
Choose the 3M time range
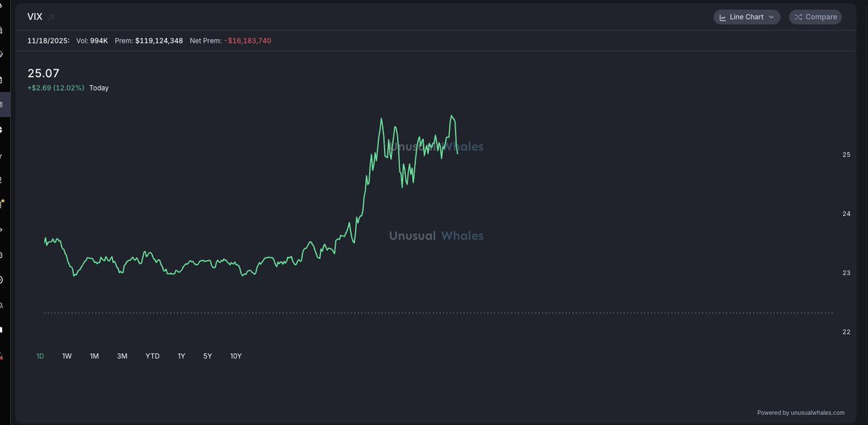click(122, 356)
